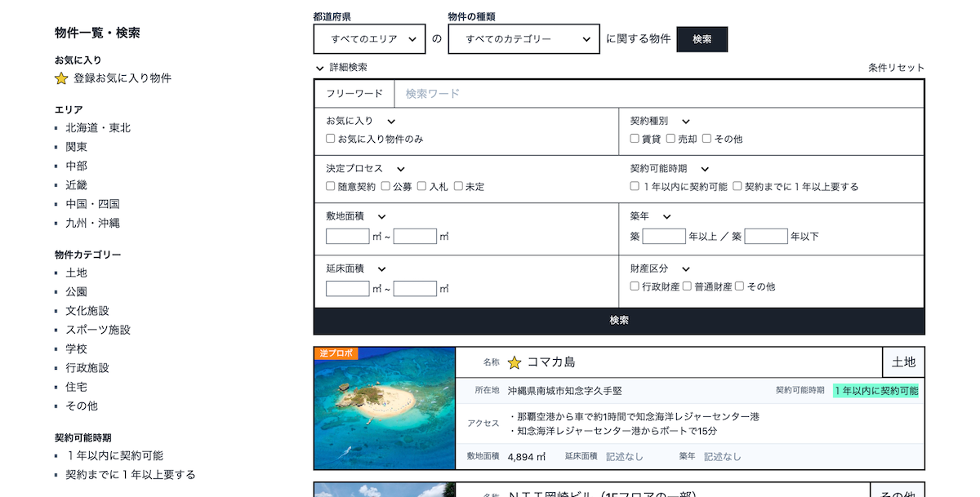The width and height of the screenshot is (980, 497).
Task: Click the yellow star beside 登録お気に入り物件
Action: (x=61, y=79)
